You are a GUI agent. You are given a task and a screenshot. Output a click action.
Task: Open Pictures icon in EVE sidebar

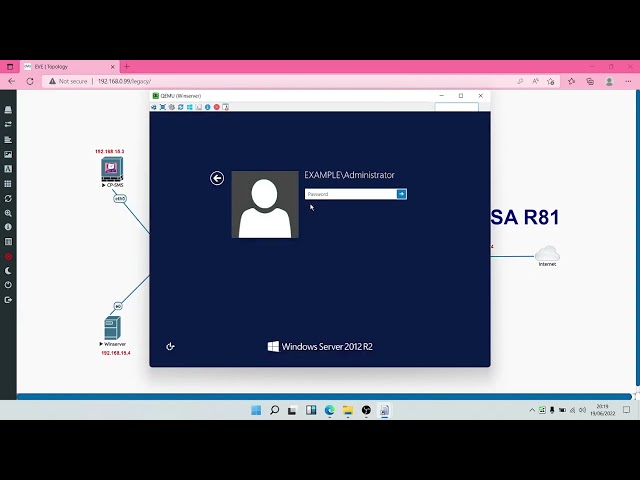pyautogui.click(x=8, y=154)
